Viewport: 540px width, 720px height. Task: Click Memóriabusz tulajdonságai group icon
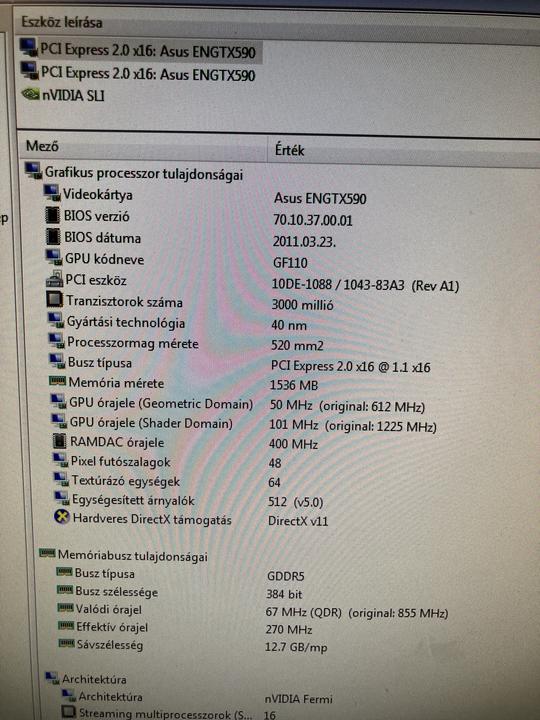click(x=47, y=553)
